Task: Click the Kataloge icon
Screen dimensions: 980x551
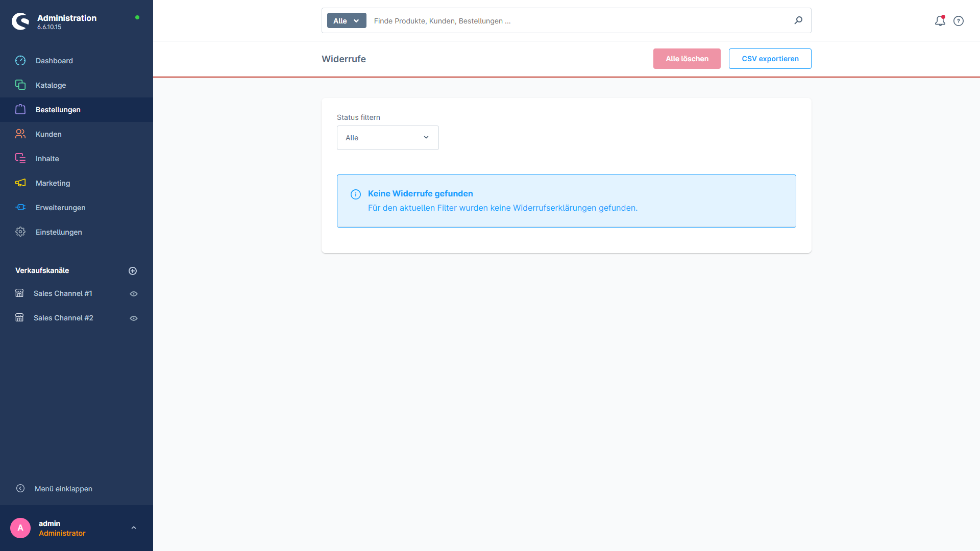Action: point(20,85)
